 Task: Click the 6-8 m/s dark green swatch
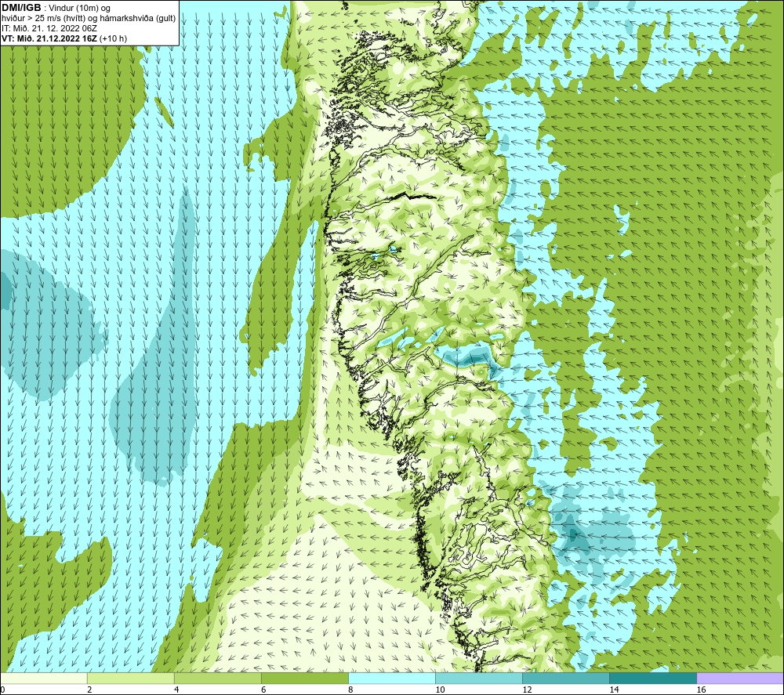click(x=305, y=678)
